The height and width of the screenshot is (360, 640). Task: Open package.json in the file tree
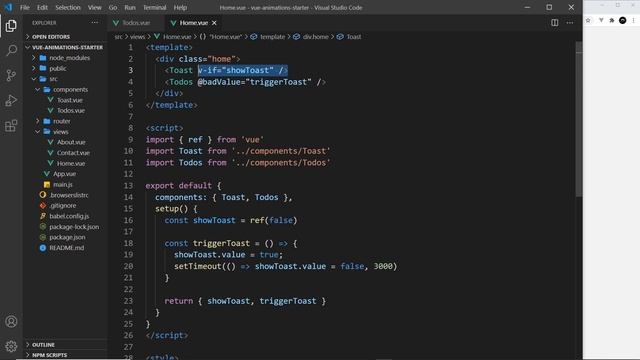(67, 237)
